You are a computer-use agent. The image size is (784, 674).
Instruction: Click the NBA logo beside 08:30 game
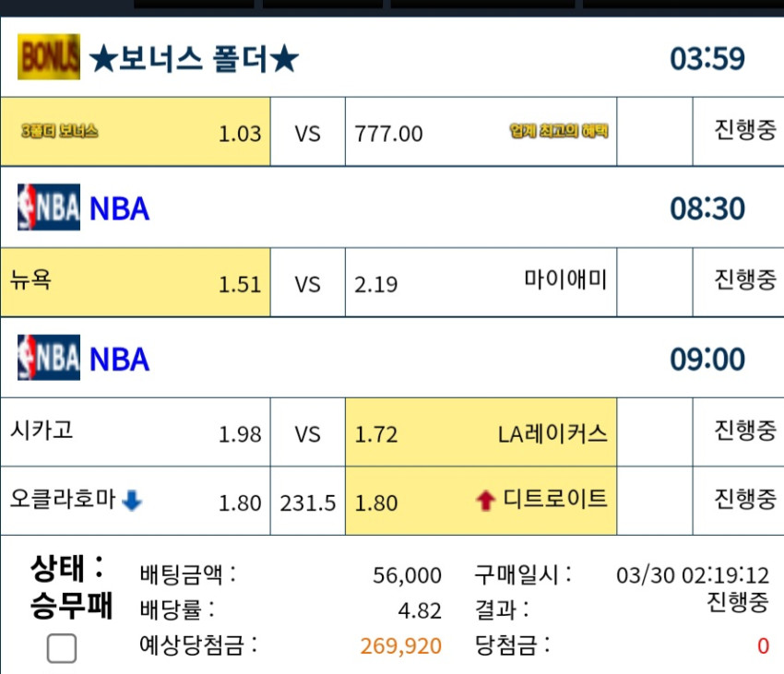49,207
